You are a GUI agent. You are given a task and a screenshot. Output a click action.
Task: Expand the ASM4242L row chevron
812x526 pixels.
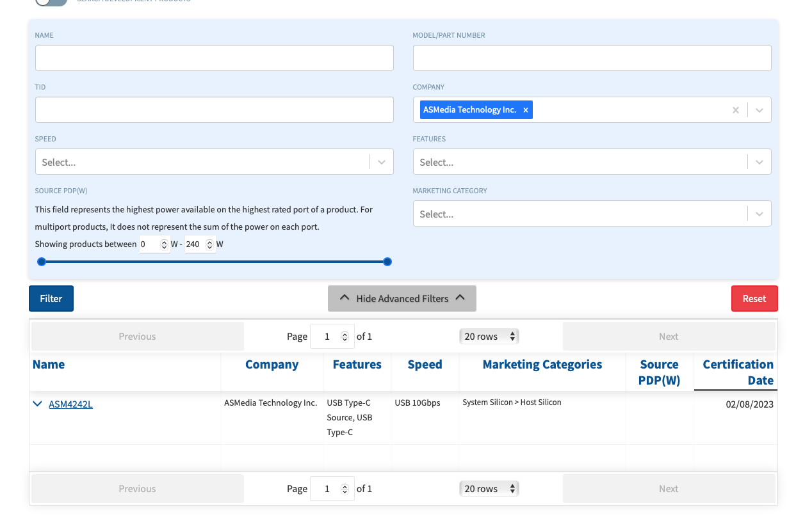point(37,404)
